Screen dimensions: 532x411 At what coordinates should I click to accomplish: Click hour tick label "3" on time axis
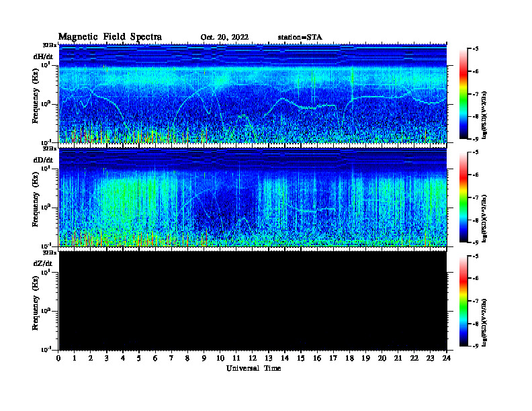107,359
